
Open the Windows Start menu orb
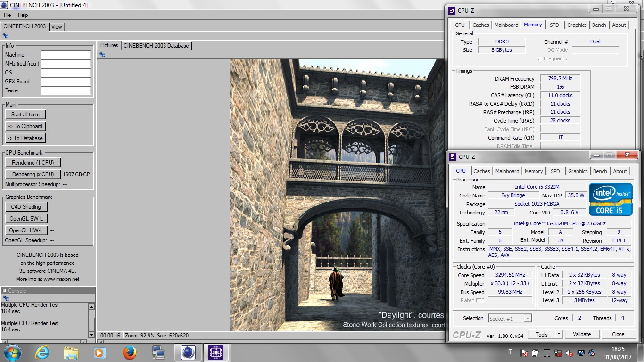click(x=13, y=353)
